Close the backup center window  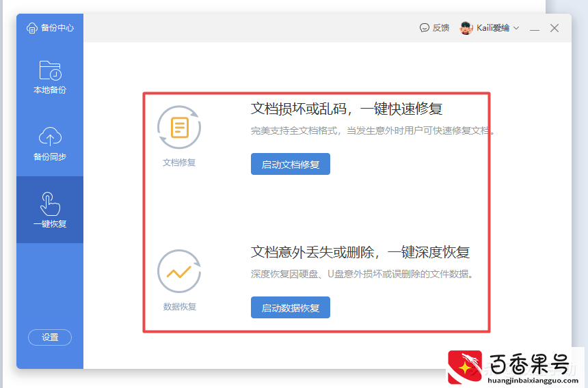pyautogui.click(x=554, y=28)
